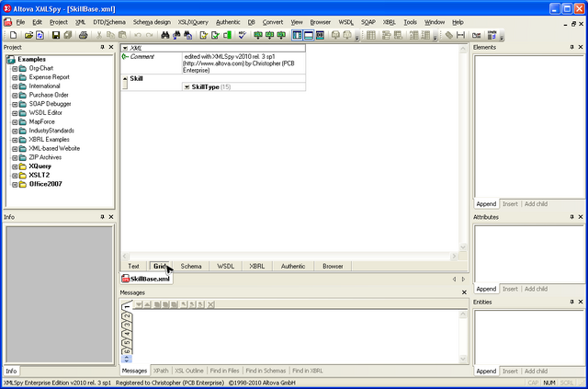
Task: Select message tab number 2
Action: (x=128, y=316)
